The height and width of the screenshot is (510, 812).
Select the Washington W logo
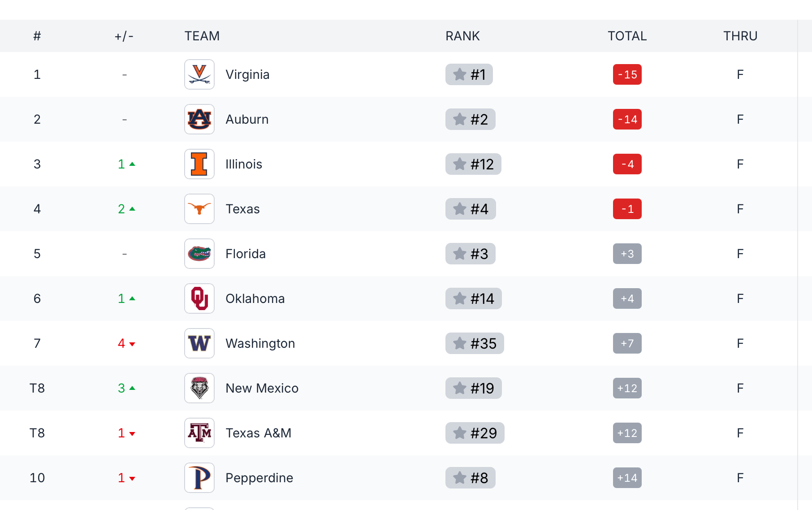pyautogui.click(x=199, y=343)
